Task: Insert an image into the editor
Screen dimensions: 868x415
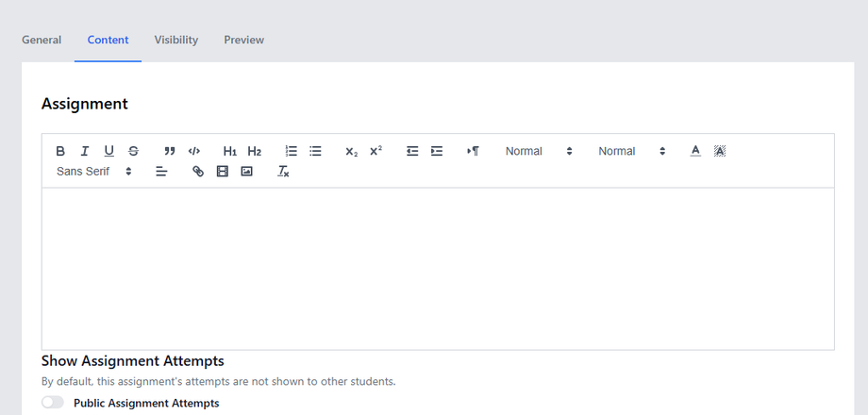Action: tap(246, 172)
